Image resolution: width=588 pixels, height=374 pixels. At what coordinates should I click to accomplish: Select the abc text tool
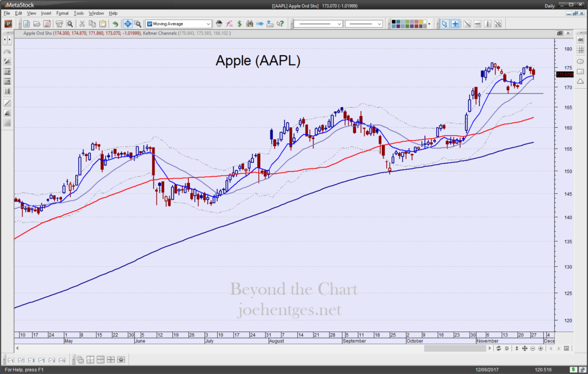pyautogui.click(x=581, y=40)
